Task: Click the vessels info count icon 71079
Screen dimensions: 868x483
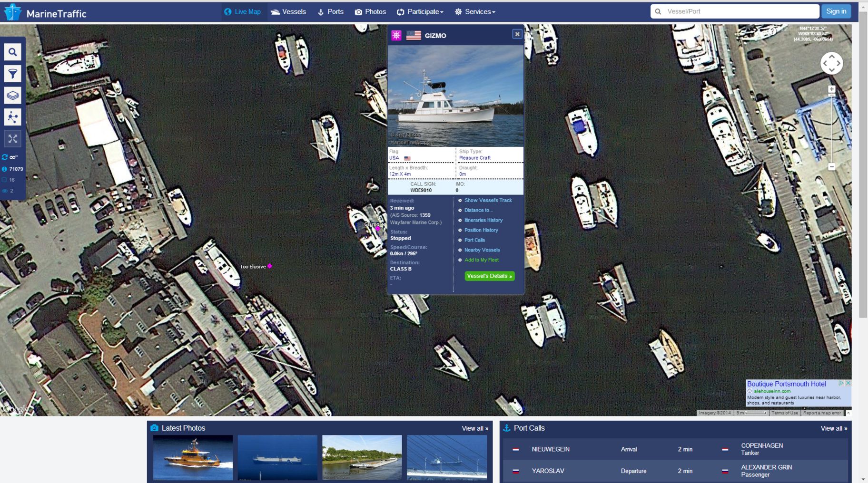Action: pos(5,169)
